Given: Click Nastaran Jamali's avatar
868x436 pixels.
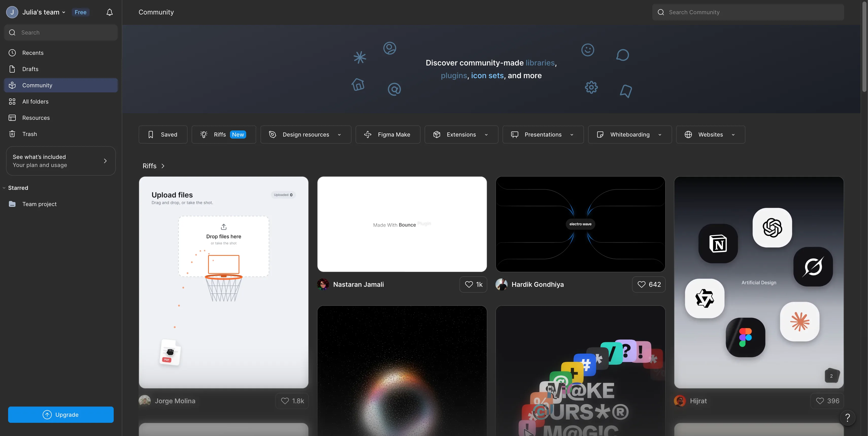Looking at the screenshot, I should [x=323, y=284].
